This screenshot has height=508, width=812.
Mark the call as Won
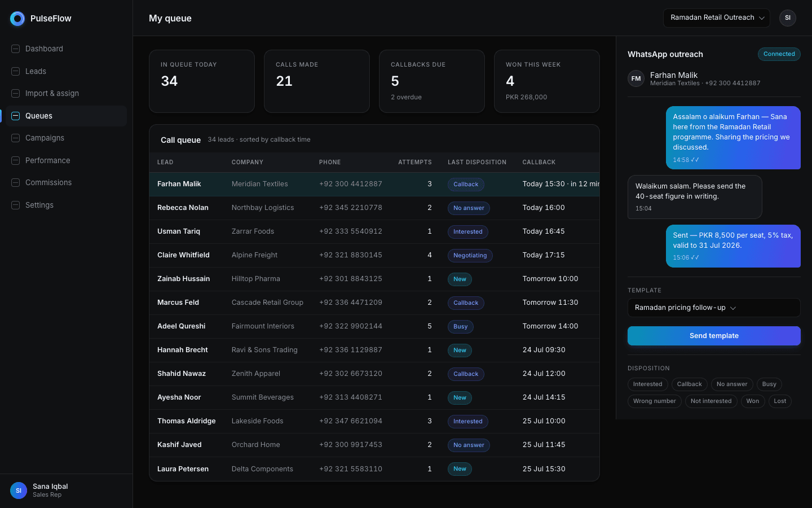point(753,401)
